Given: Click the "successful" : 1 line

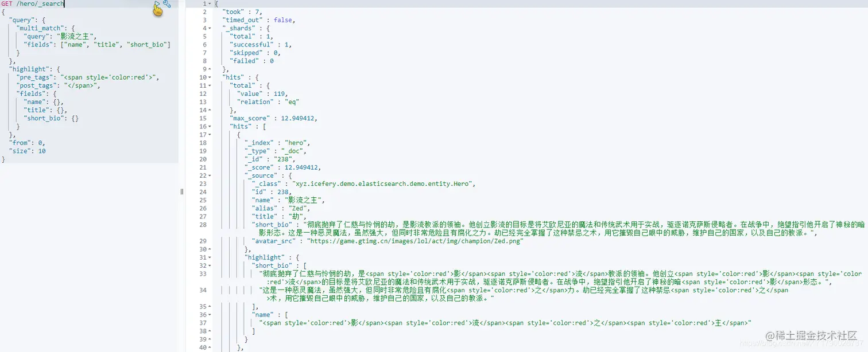Looking at the screenshot, I should click(261, 44).
